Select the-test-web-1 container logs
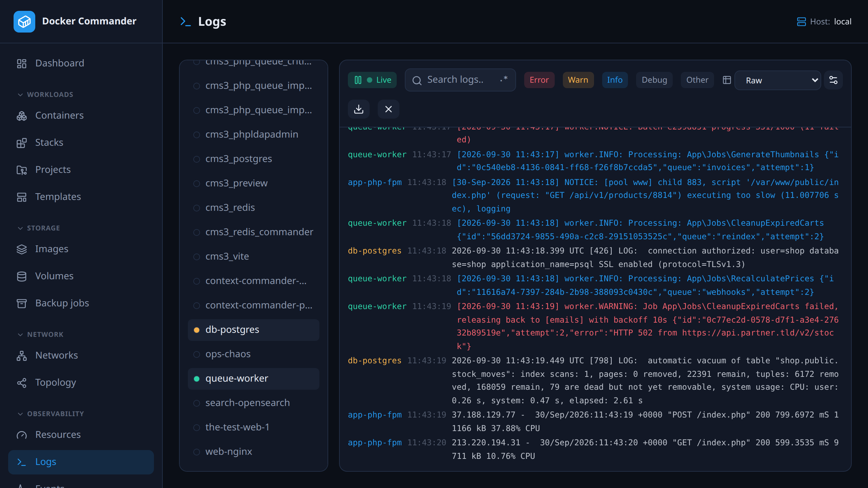Screen dimensions: 868x488 click(x=254, y=427)
